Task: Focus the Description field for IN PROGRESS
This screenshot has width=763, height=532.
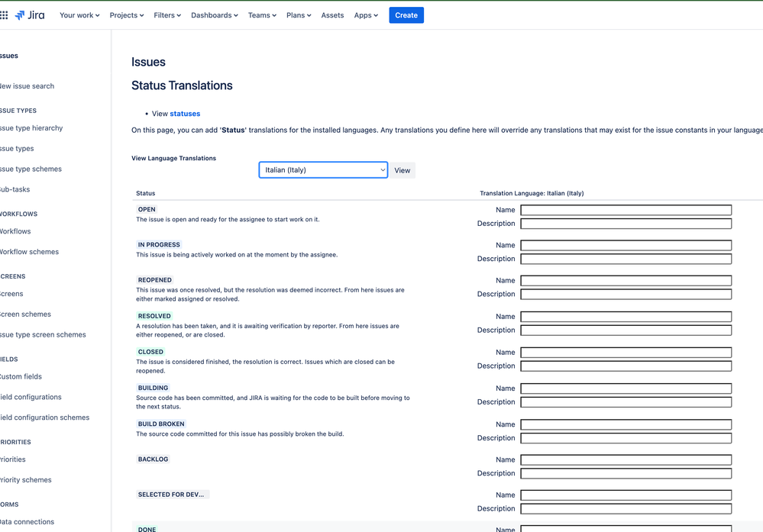Action: pos(626,259)
